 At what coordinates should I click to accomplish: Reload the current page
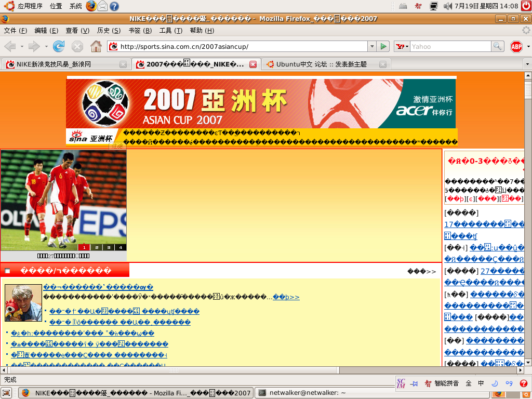tap(59, 46)
